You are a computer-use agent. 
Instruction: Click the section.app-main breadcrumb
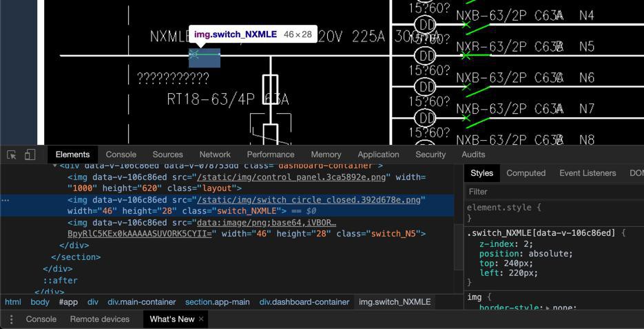(217, 302)
